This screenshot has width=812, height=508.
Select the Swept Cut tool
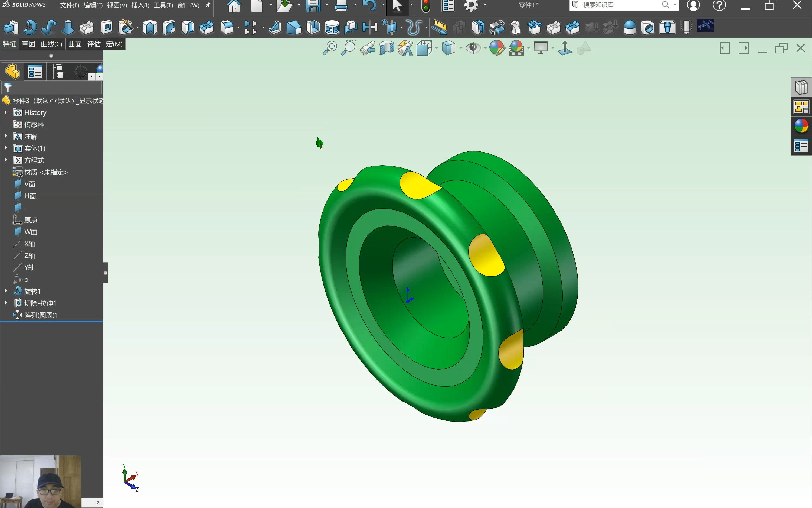pos(169,27)
